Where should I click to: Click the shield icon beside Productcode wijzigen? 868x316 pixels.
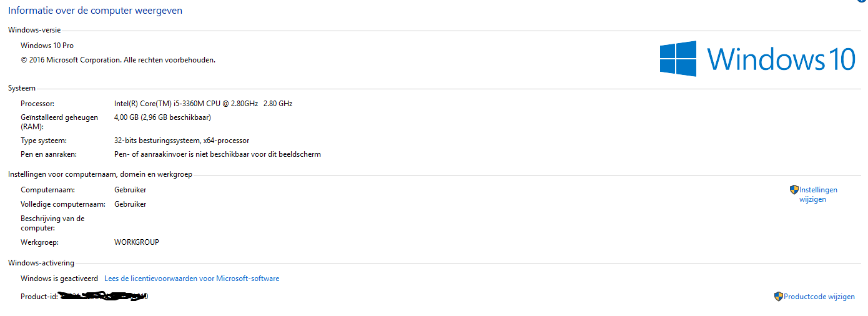click(779, 297)
